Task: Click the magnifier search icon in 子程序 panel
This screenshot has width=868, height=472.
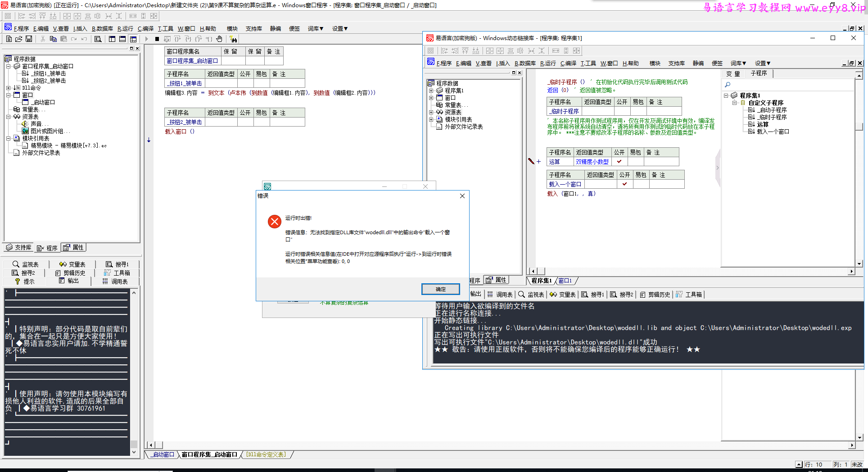Action: 728,85
